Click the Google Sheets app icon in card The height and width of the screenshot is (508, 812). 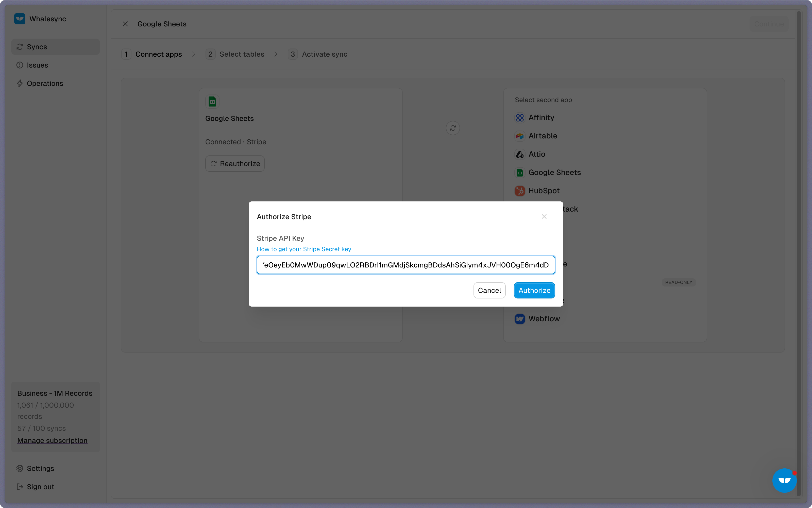pyautogui.click(x=212, y=102)
